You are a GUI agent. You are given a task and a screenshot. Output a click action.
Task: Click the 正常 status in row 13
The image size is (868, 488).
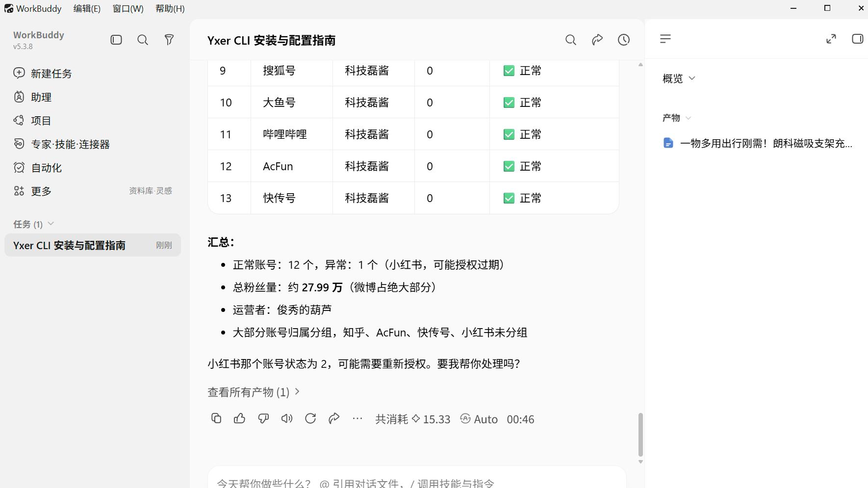[523, 198]
